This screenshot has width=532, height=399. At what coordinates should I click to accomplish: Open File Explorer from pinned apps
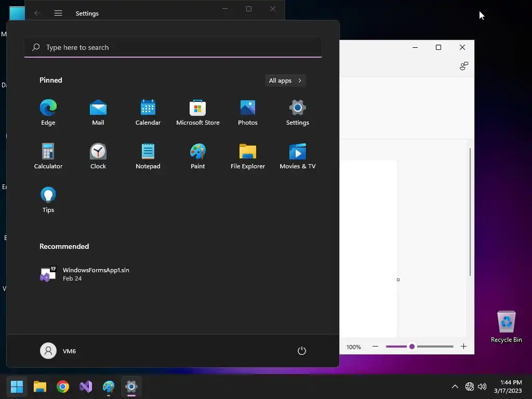tap(248, 156)
